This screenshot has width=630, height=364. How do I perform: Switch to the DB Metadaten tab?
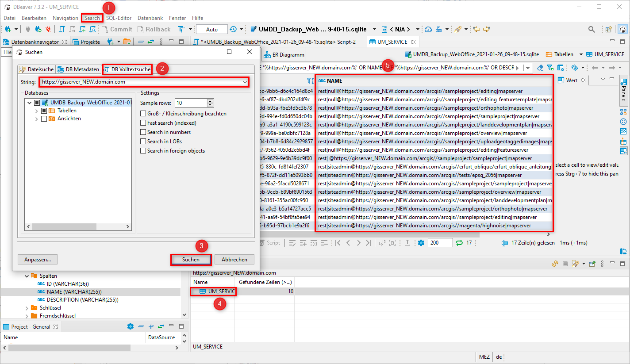[x=78, y=69]
